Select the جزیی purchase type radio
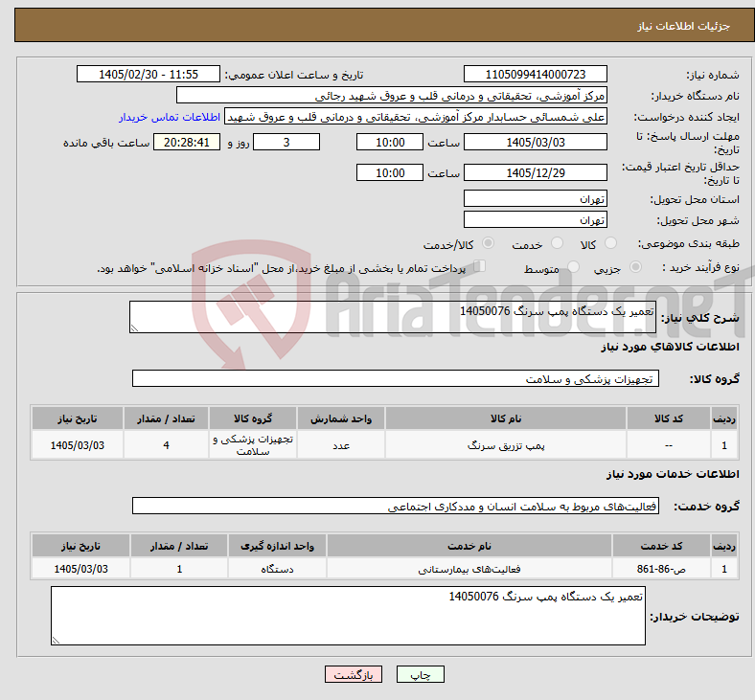755x700 pixels. 635,267
